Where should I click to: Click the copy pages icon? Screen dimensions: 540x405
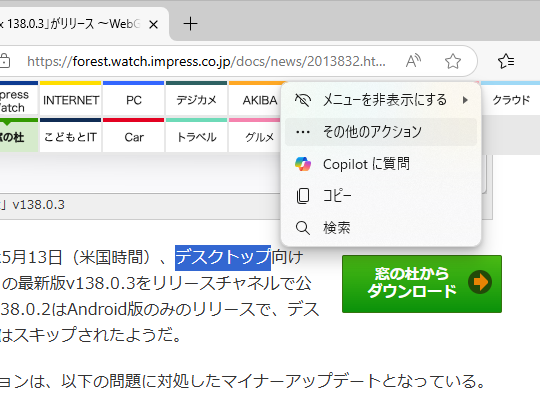pos(303,196)
